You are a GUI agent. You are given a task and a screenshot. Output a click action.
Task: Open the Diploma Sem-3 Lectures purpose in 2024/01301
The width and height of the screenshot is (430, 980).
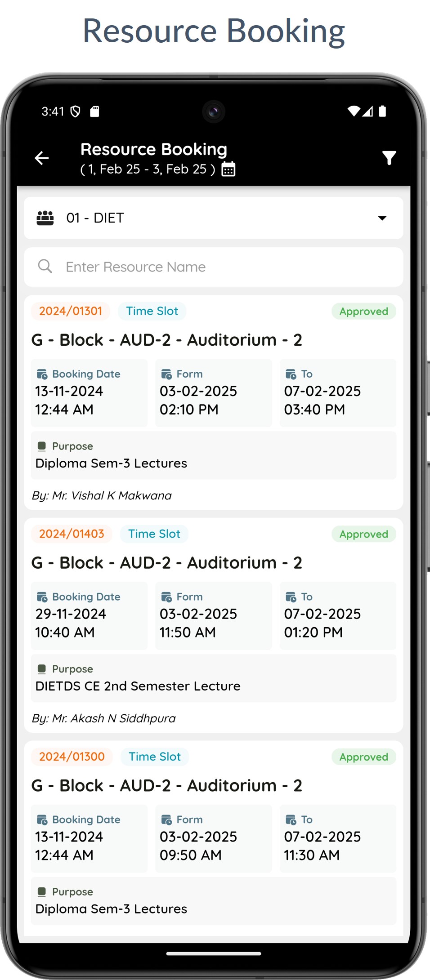111,463
